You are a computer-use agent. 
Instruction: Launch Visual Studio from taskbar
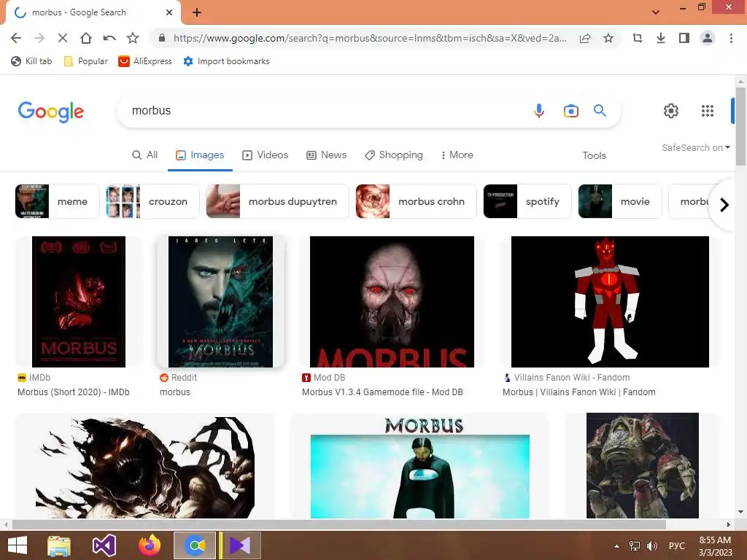[104, 545]
